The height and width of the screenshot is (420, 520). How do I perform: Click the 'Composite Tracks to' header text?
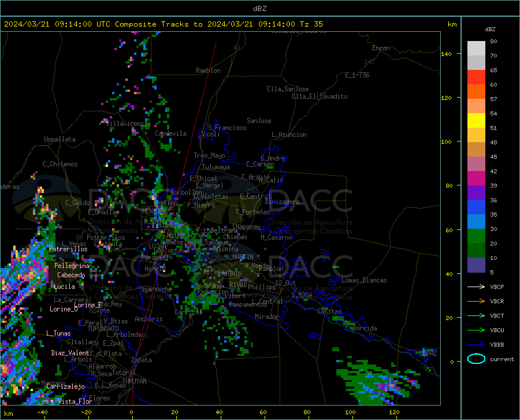click(x=158, y=24)
